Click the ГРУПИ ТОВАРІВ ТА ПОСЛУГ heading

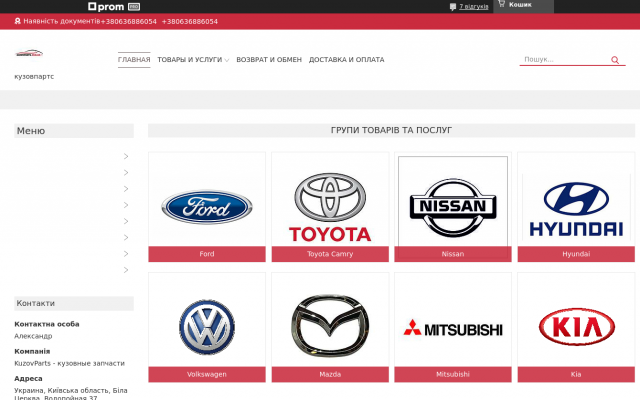(391, 130)
